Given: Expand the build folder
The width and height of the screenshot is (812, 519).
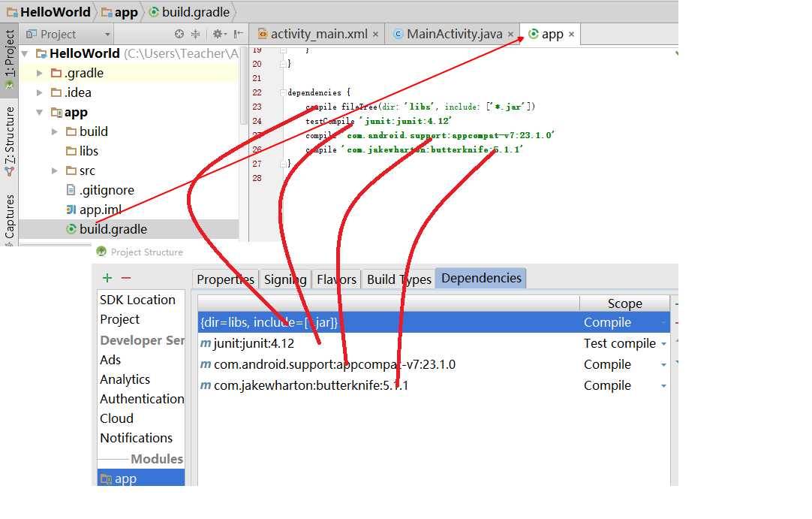Looking at the screenshot, I should click(54, 131).
